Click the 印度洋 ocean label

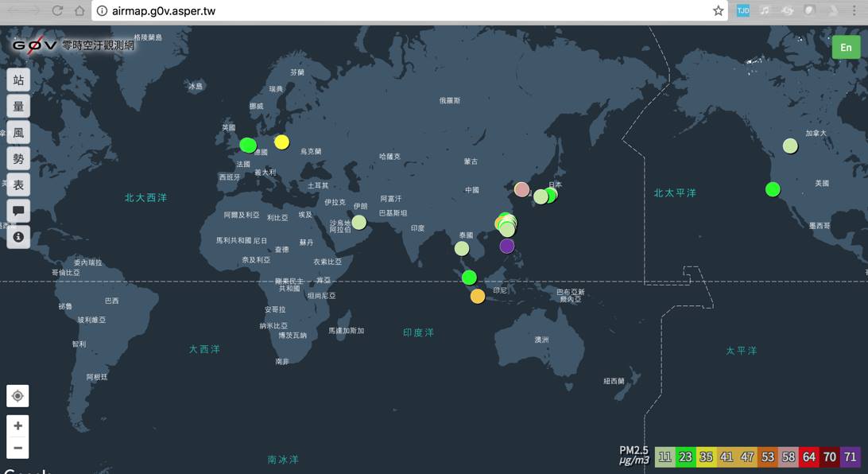click(x=418, y=332)
